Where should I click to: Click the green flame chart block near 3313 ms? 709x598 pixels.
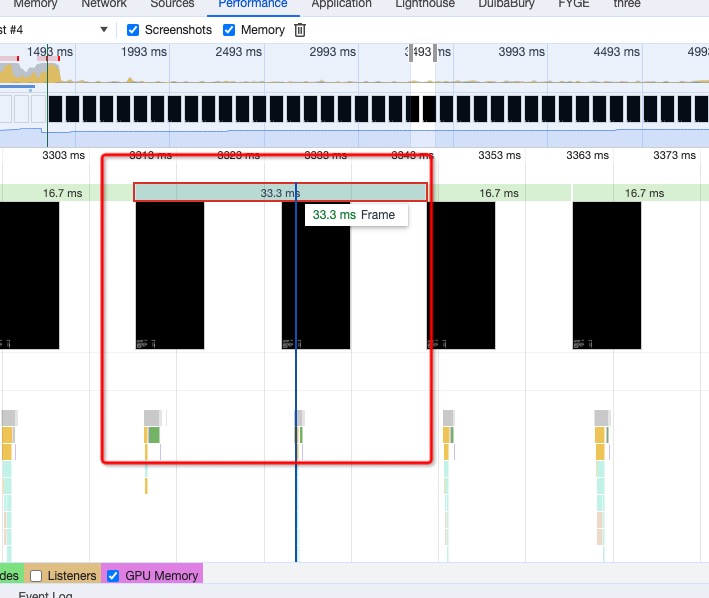154,435
